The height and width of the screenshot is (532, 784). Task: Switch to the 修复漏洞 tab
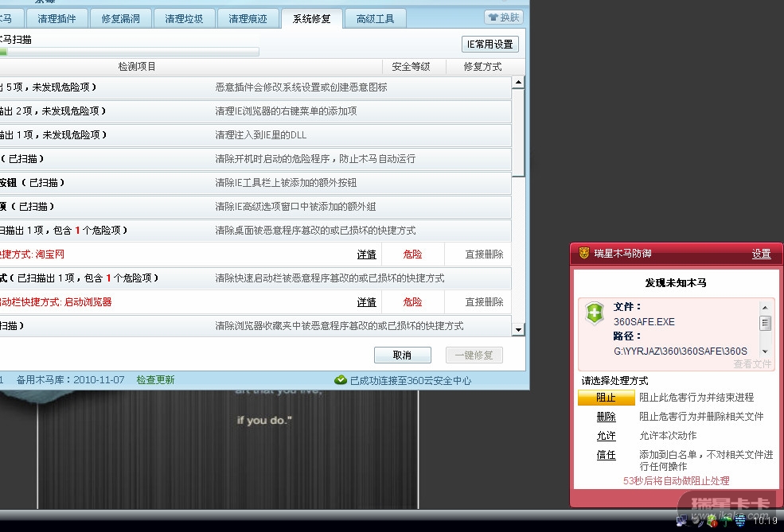tap(120, 19)
